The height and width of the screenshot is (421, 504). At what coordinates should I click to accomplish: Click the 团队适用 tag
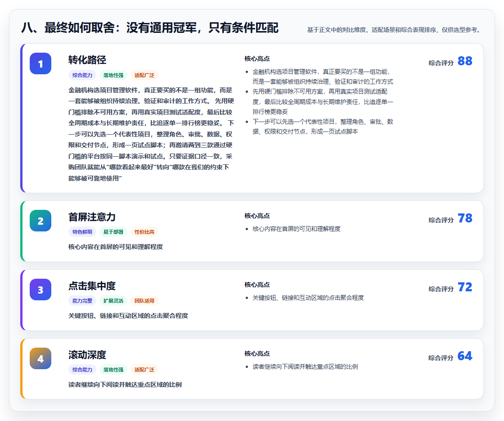tap(144, 301)
